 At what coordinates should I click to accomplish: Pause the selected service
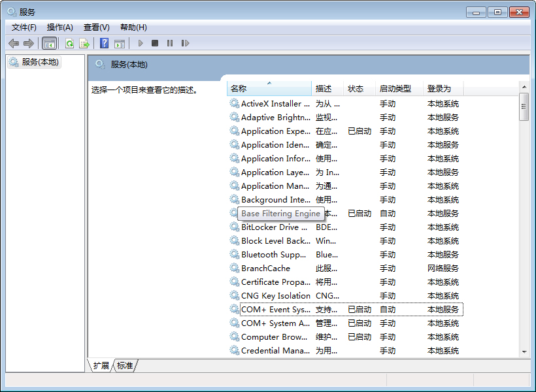(x=170, y=43)
